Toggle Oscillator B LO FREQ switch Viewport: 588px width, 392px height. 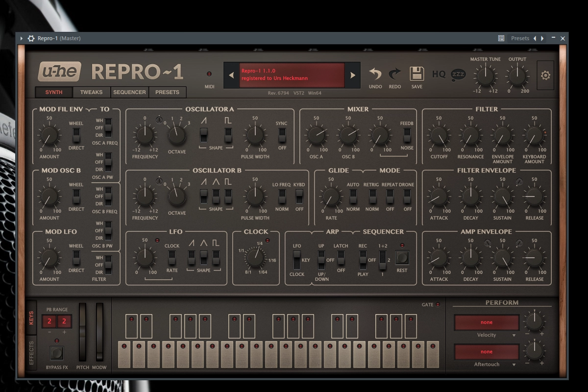point(282,196)
